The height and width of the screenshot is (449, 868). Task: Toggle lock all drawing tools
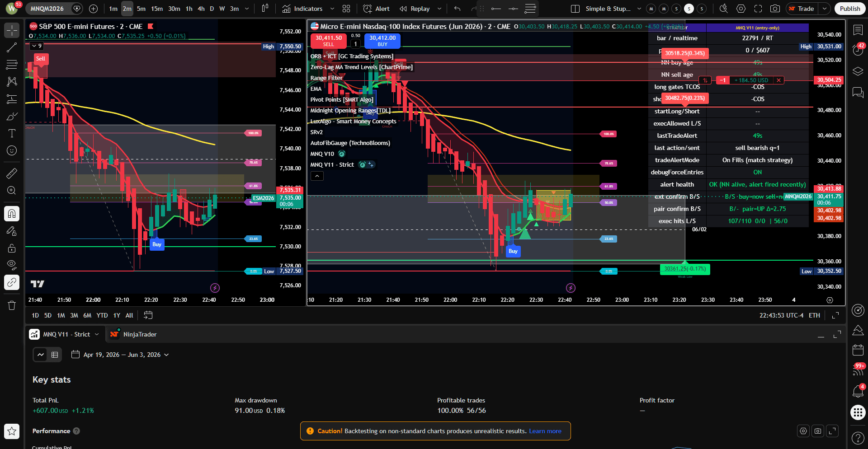[12, 248]
